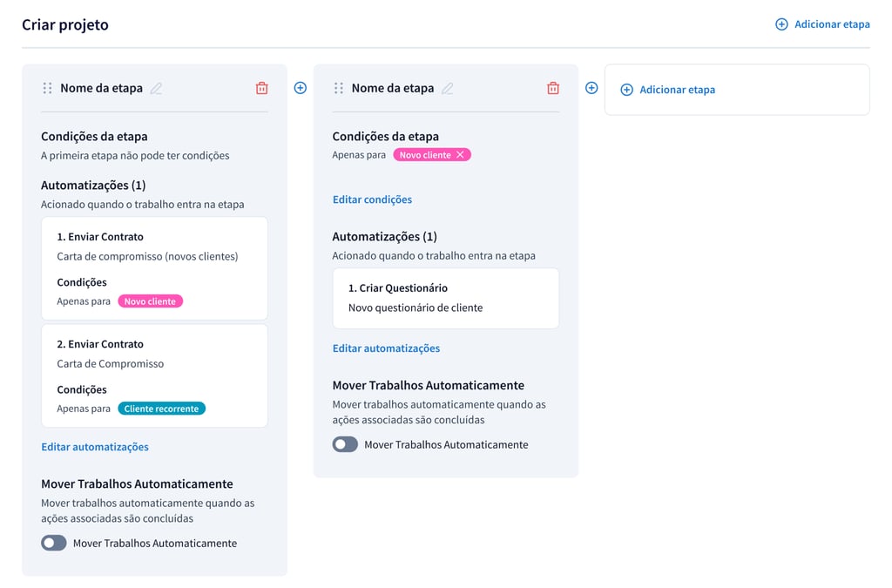Open Editar automatizações in the second stage
Image resolution: width=892 pixels, height=588 pixels.
coord(386,348)
